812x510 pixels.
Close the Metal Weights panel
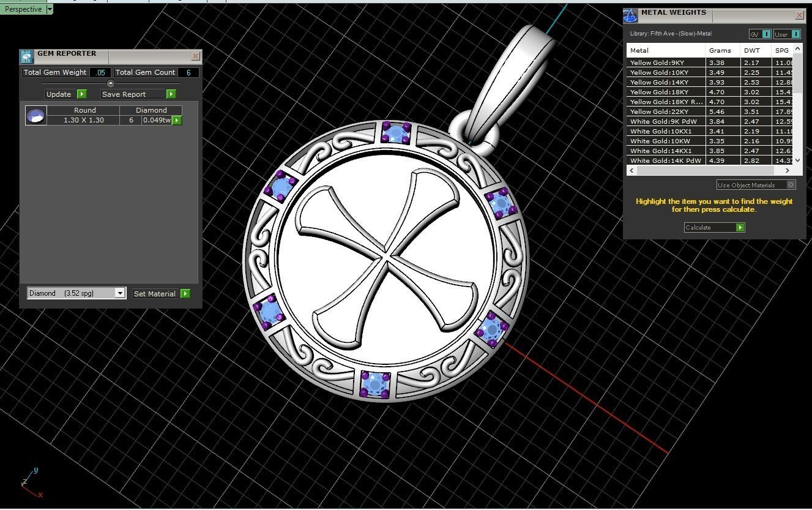[800, 15]
